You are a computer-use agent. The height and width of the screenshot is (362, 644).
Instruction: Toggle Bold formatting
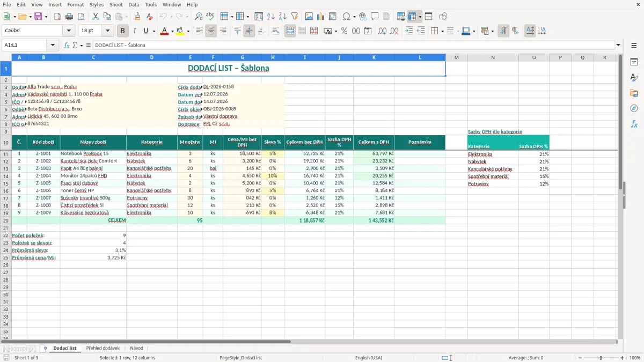(x=123, y=31)
